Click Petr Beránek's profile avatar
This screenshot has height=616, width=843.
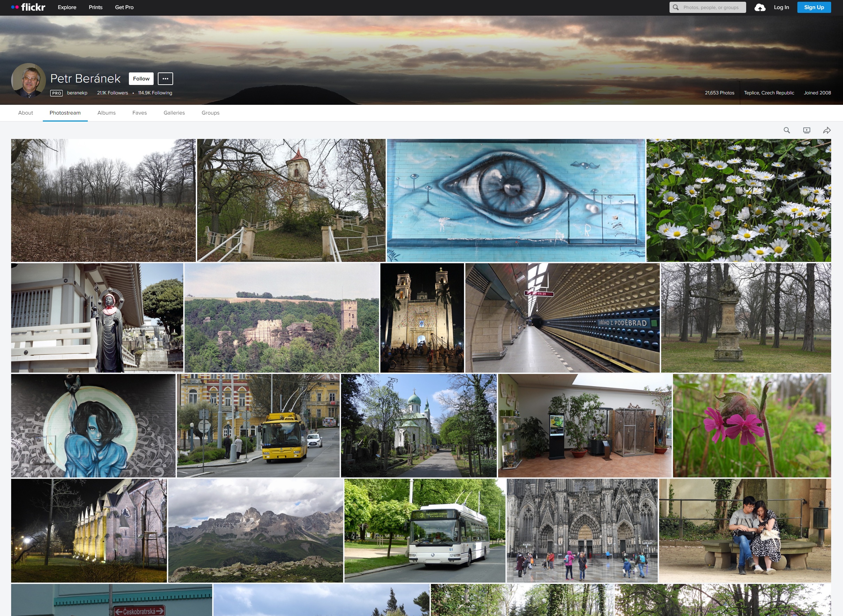tap(29, 80)
